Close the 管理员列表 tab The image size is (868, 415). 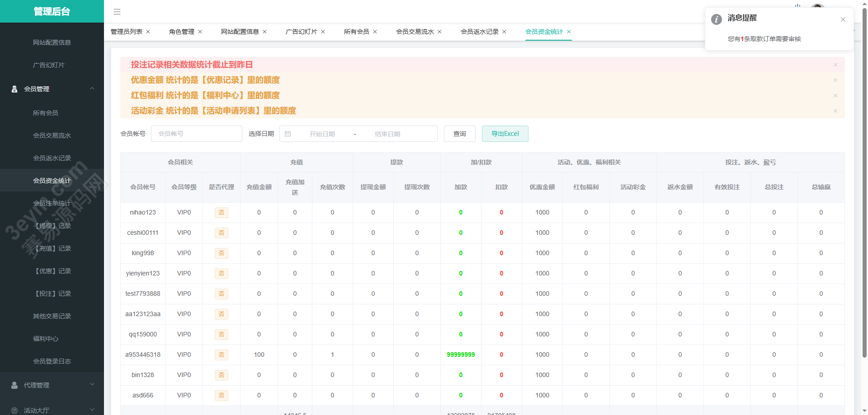pyautogui.click(x=148, y=32)
